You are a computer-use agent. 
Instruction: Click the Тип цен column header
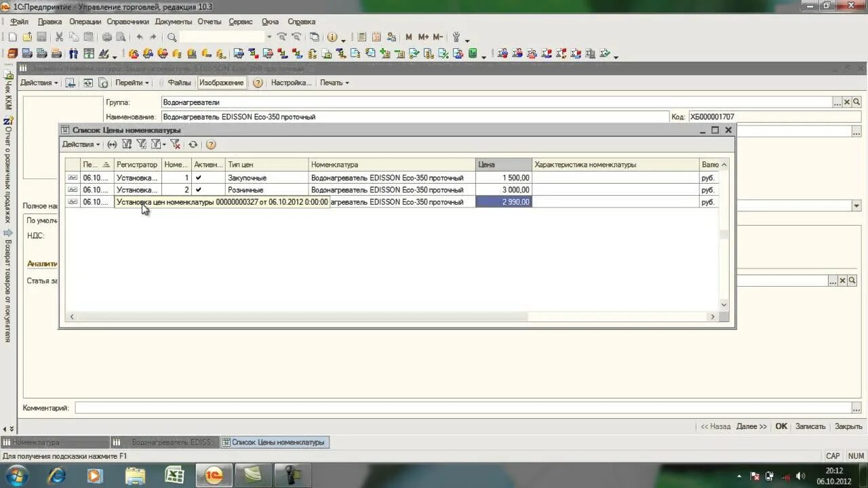[267, 165]
